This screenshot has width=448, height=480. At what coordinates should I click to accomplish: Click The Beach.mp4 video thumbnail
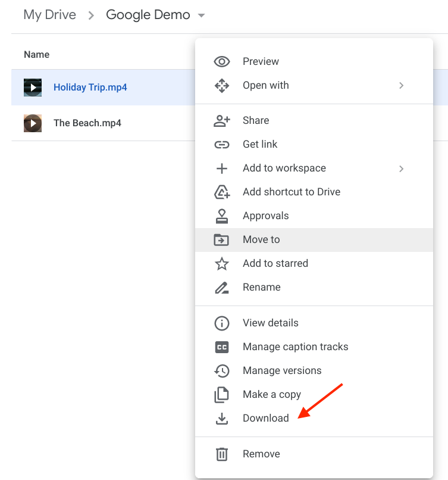coord(33,123)
